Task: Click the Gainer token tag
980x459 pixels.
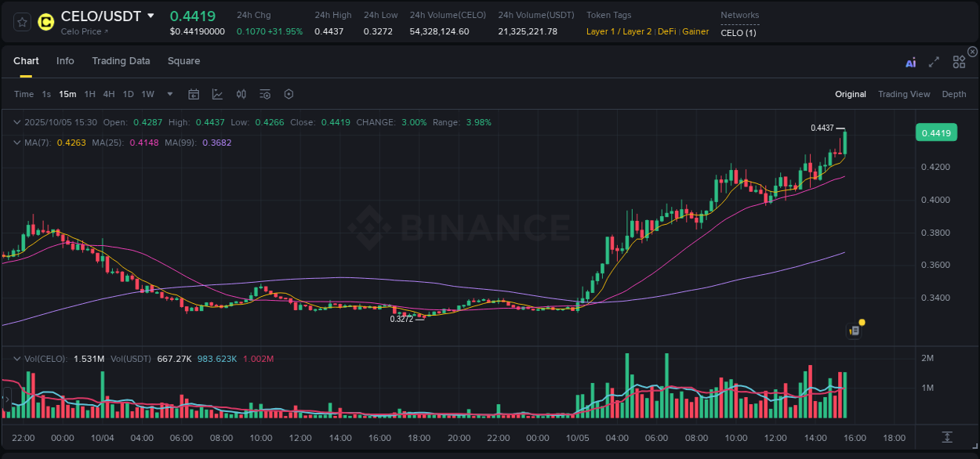Action: point(695,31)
